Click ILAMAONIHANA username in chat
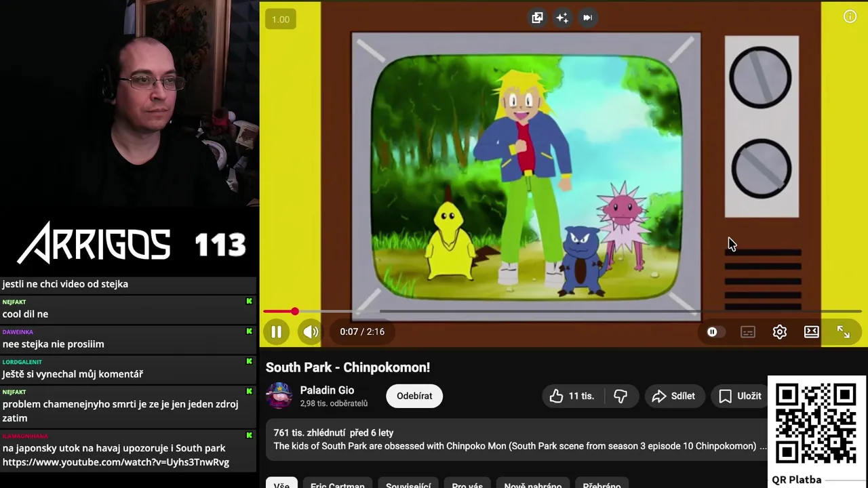Image resolution: width=868 pixels, height=488 pixels. coord(25,436)
